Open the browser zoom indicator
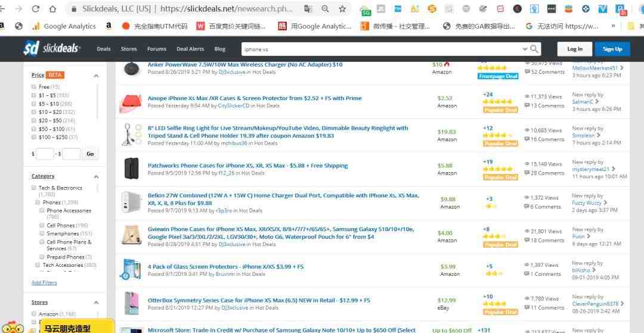This screenshot has width=644, height=333. click(325, 8)
